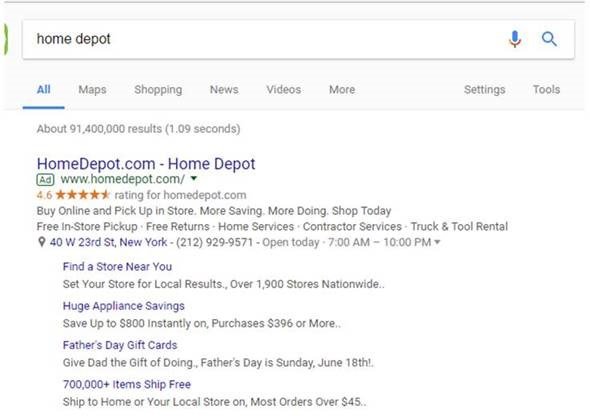Viewport: 590px width, 417px height.
Task: Click the map pin location icon
Action: 42,242
